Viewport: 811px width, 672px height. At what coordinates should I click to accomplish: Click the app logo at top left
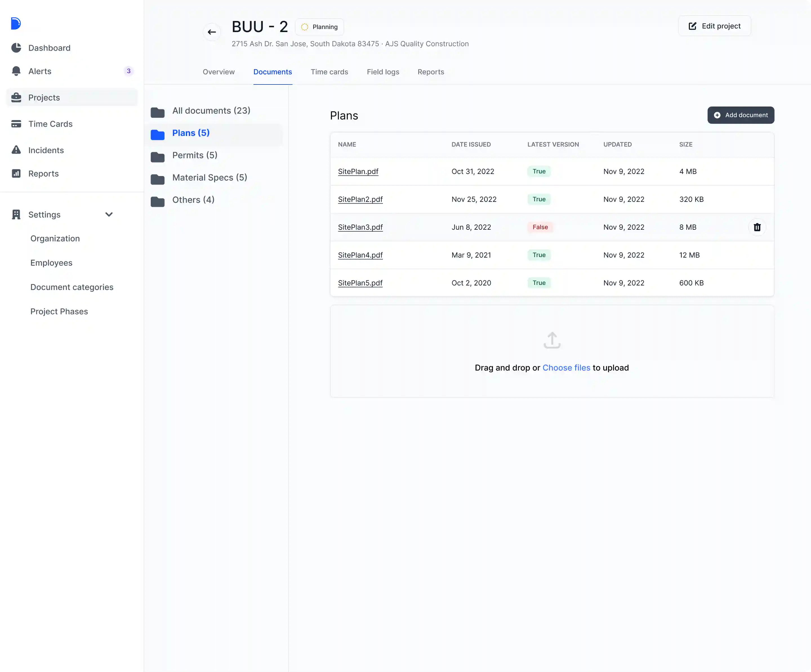[x=15, y=24]
